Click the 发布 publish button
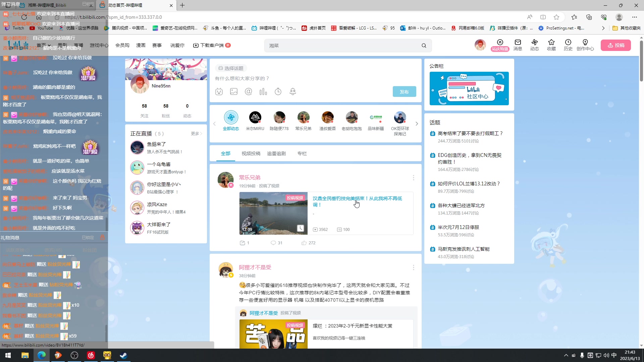 click(x=405, y=92)
